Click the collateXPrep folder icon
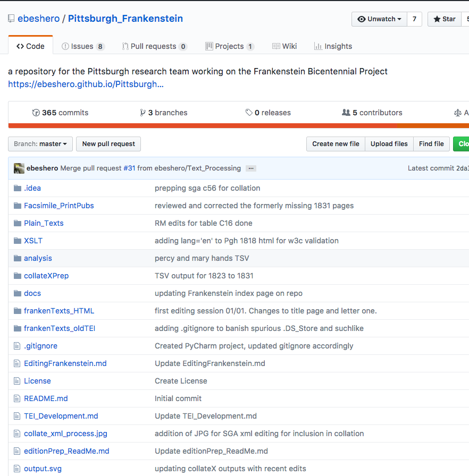469x476 pixels. tap(18, 276)
